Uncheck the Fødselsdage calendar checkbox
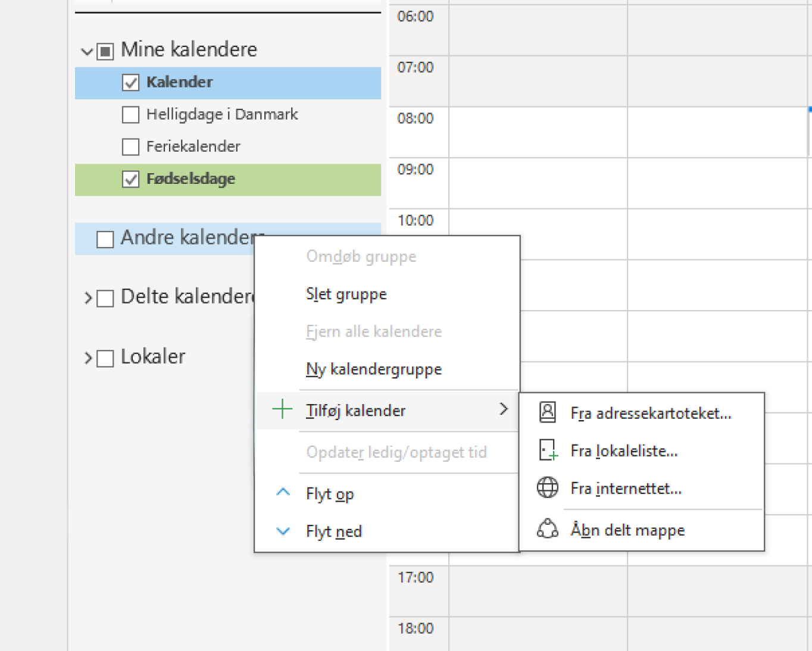The image size is (812, 651). [x=130, y=179]
